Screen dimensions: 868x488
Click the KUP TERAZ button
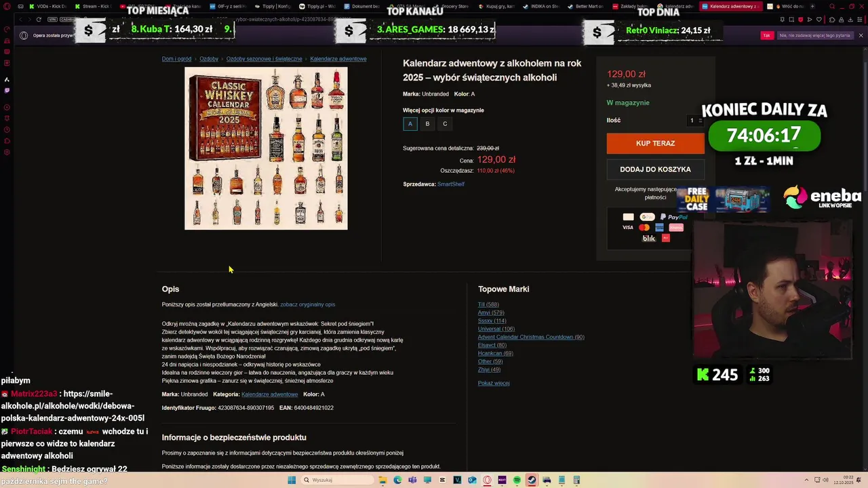tap(655, 143)
